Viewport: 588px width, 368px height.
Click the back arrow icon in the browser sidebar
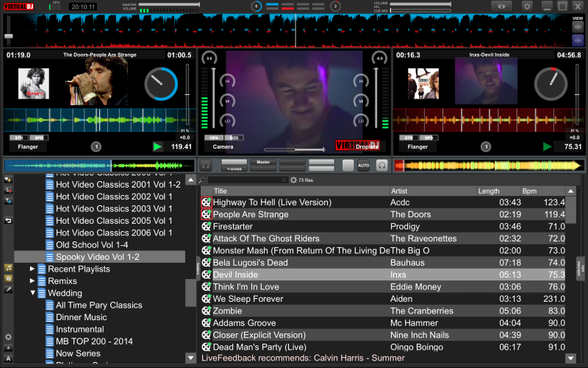pos(8,220)
